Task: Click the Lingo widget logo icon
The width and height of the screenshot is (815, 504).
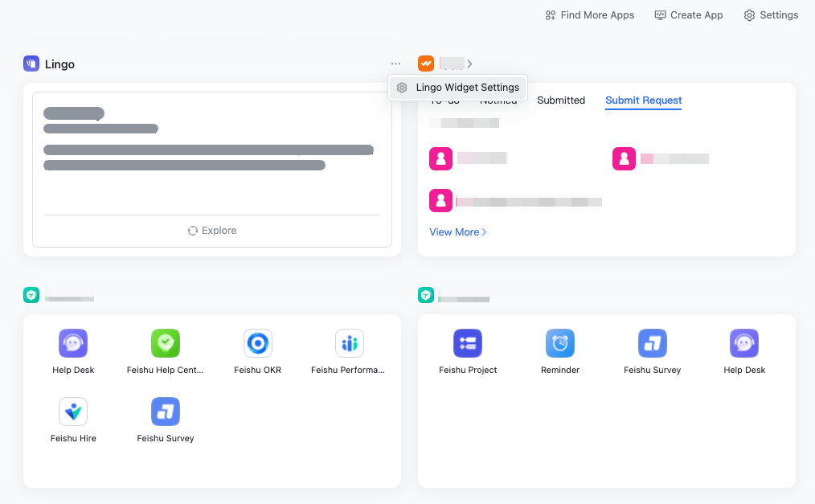Action: (x=31, y=64)
